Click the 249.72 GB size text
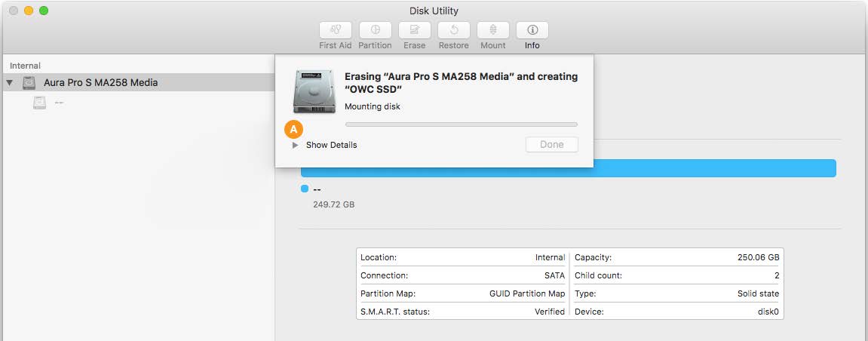 [x=334, y=204]
